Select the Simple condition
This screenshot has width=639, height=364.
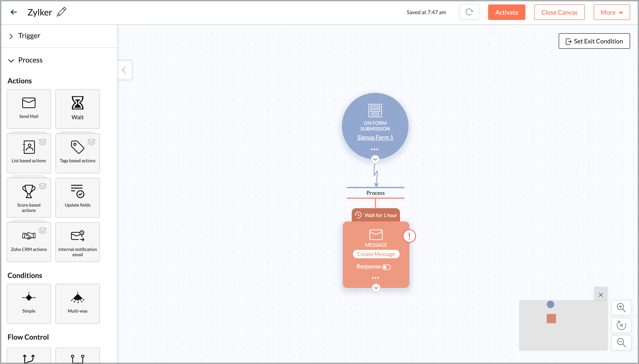pos(29,303)
